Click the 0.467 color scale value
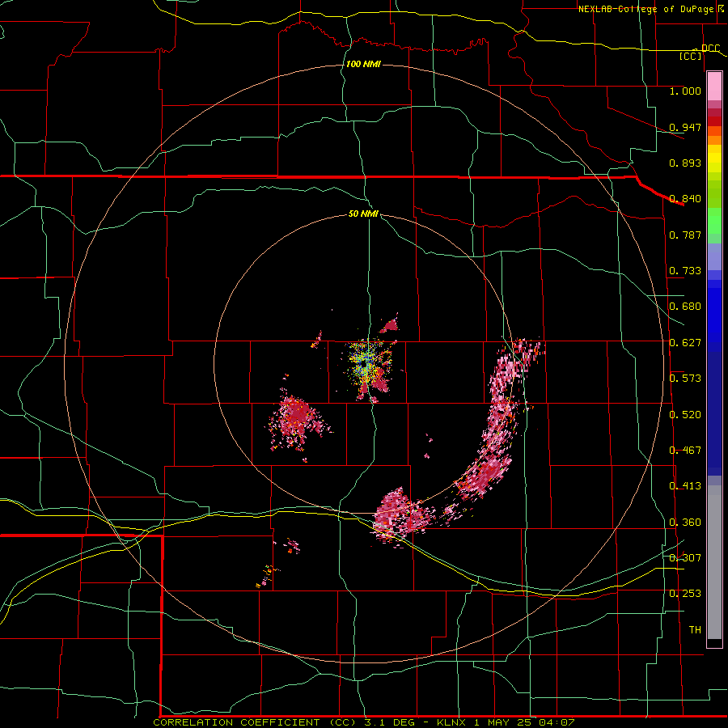728x728 pixels. [x=685, y=451]
